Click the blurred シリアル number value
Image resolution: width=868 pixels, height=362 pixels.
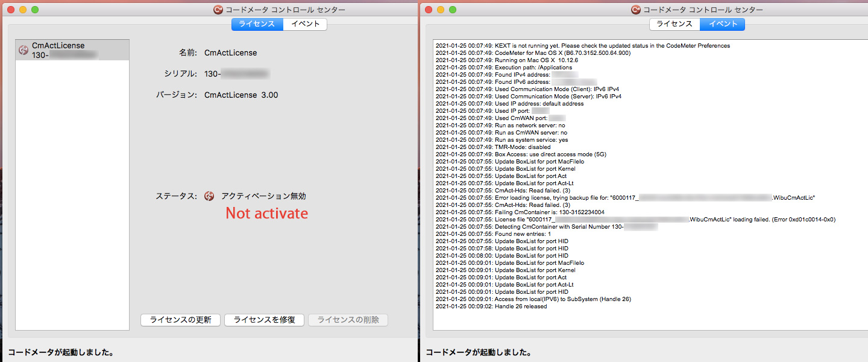(237, 74)
